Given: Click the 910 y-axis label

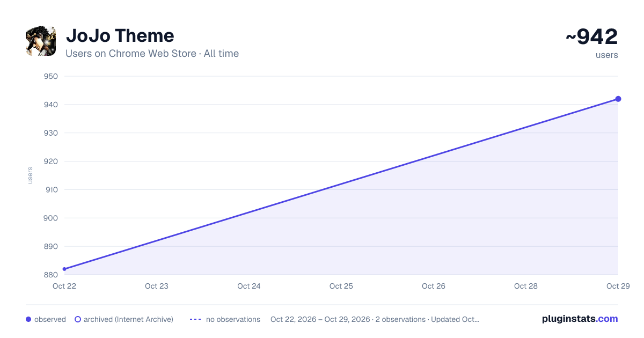Looking at the screenshot, I should [x=51, y=189].
